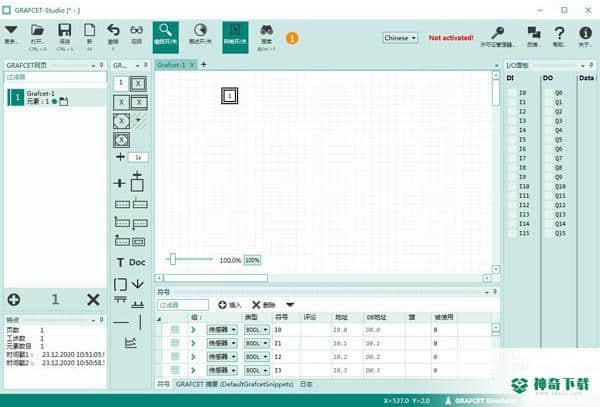This screenshot has height=407, width=600.
Task: Select the horizontal line tool
Action: [x=121, y=322]
